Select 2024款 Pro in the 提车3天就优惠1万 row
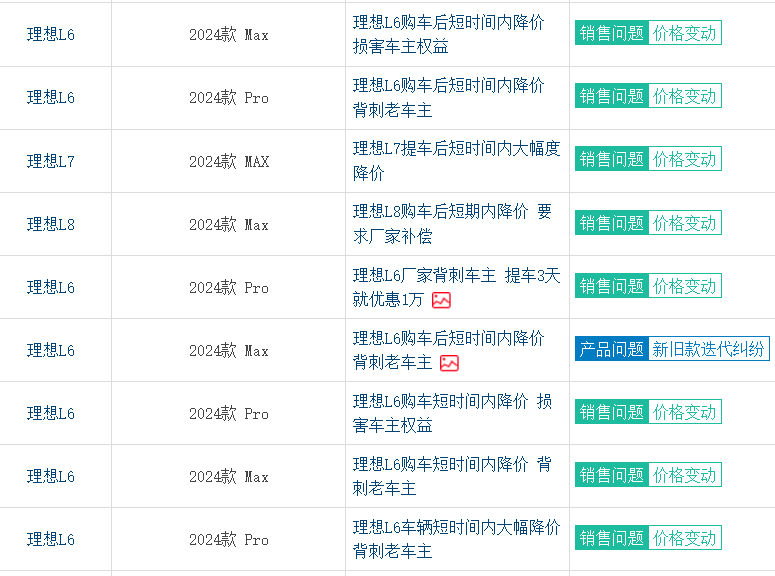 pyautogui.click(x=229, y=287)
